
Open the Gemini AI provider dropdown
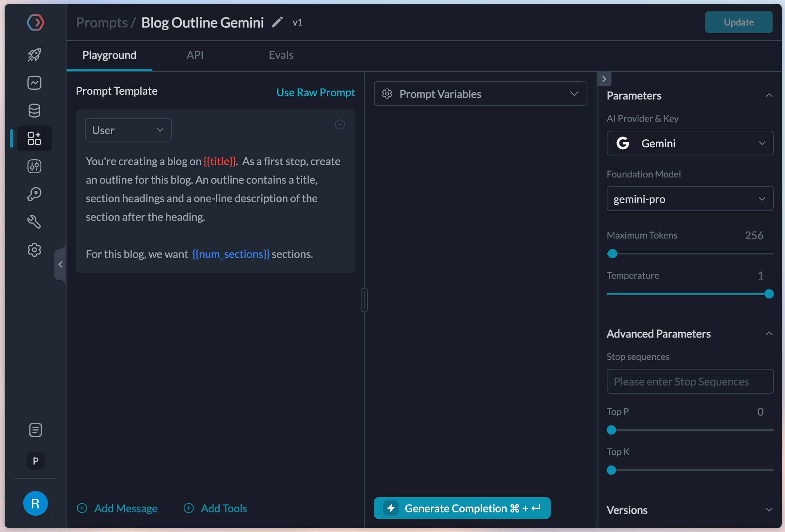coord(690,143)
